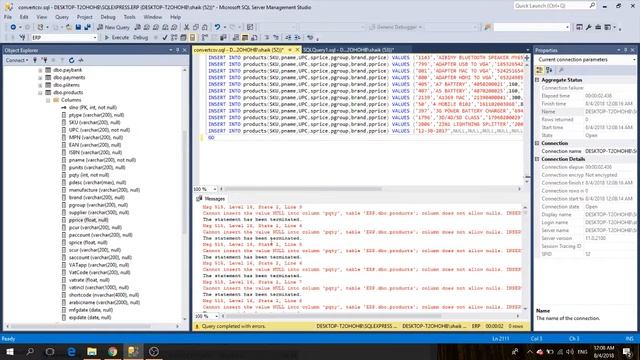Expand the dbo.paybank table node
Viewport: 640px width, 360px height.
40,70
